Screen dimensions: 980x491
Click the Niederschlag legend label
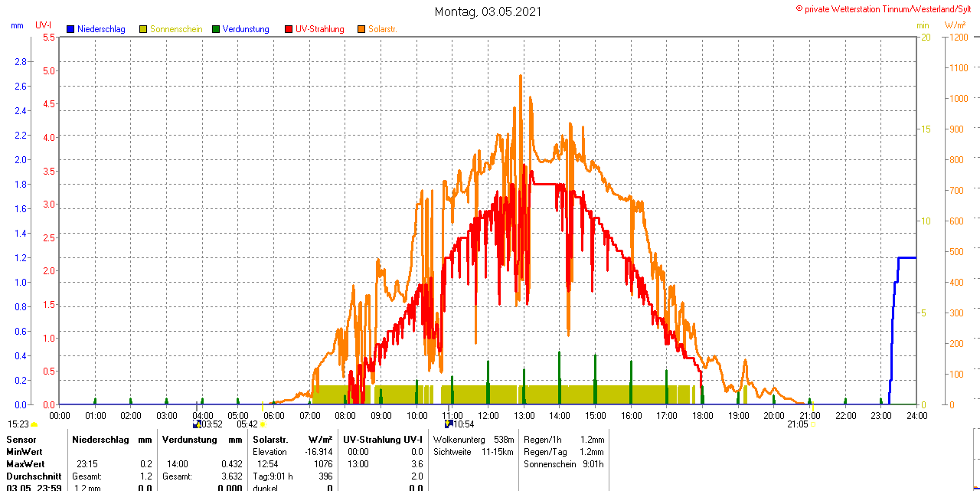tap(101, 29)
